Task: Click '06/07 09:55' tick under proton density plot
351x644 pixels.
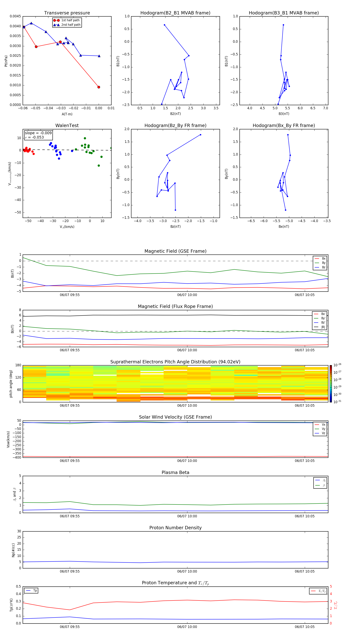Action: coord(70,571)
